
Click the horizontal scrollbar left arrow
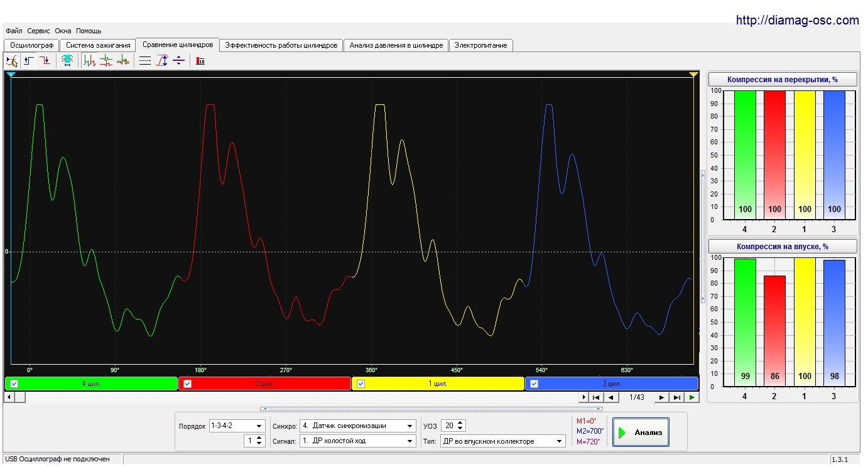pos(9,397)
